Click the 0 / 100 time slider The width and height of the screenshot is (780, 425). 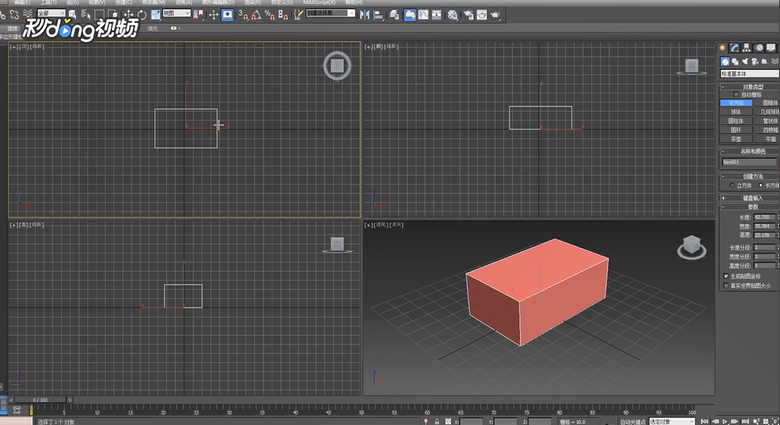(x=40, y=400)
